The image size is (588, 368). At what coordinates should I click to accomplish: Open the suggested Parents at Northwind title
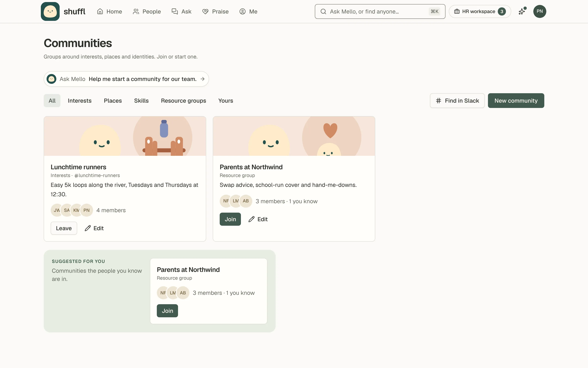tap(188, 270)
